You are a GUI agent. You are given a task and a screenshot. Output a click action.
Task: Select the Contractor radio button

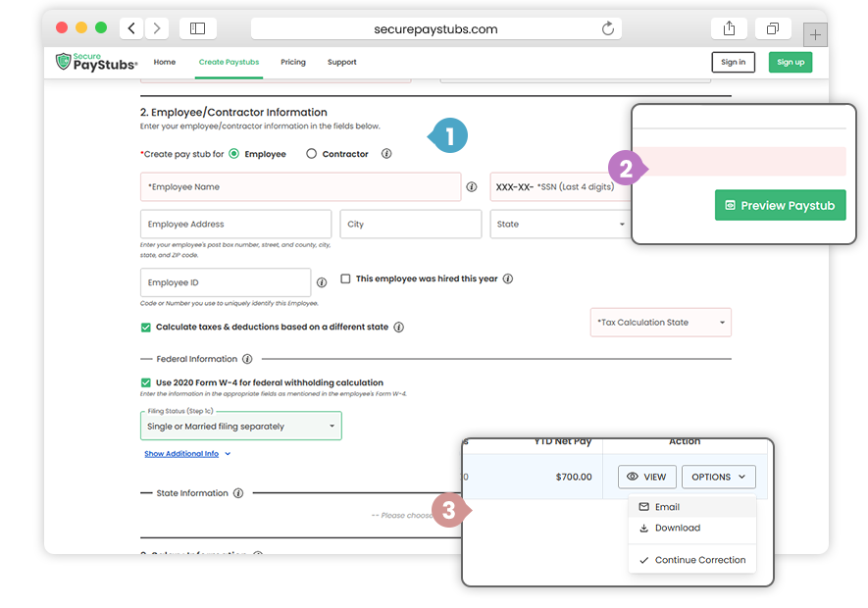312,154
